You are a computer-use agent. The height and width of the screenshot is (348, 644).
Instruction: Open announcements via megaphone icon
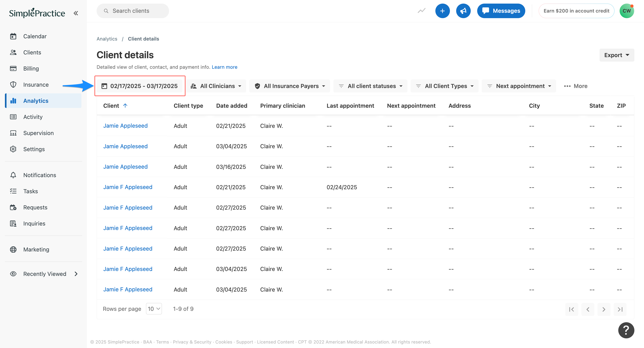click(x=463, y=11)
